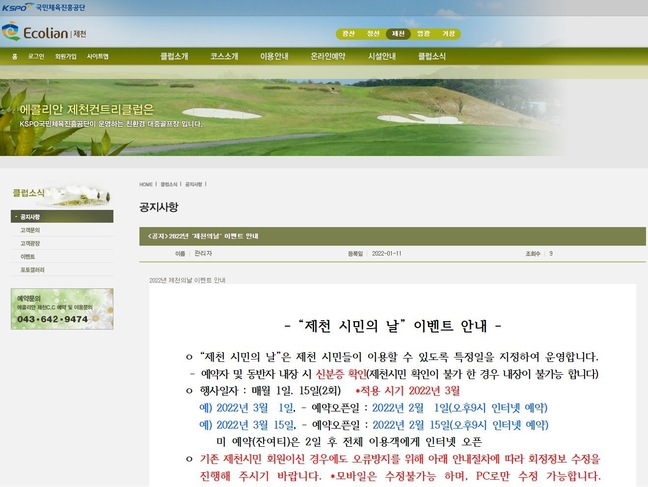648x487 pixels.
Task: Open the 사이트맵 link
Action: (97, 56)
